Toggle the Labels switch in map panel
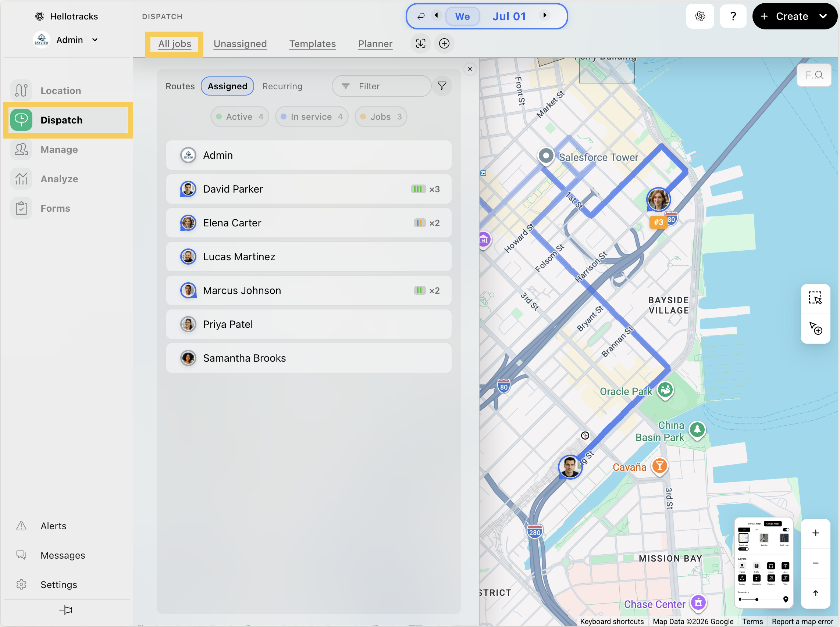The width and height of the screenshot is (840, 627). (x=744, y=549)
